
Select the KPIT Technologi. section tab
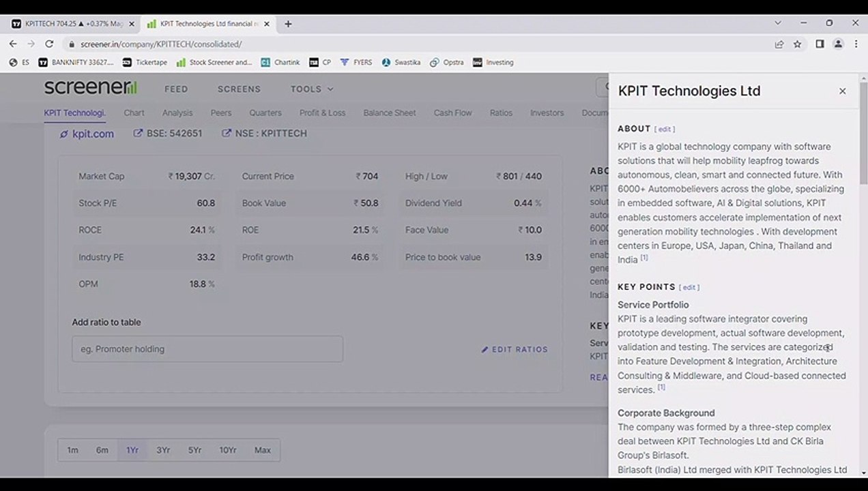coord(74,113)
